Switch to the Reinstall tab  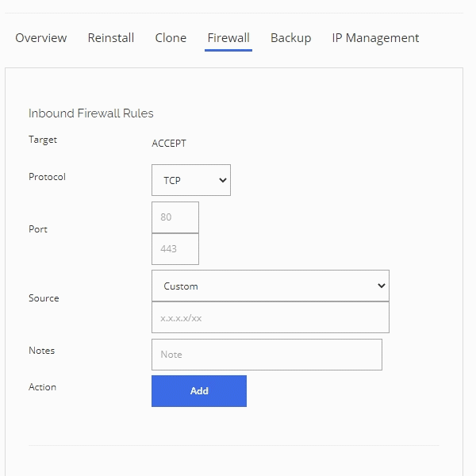[x=111, y=38]
